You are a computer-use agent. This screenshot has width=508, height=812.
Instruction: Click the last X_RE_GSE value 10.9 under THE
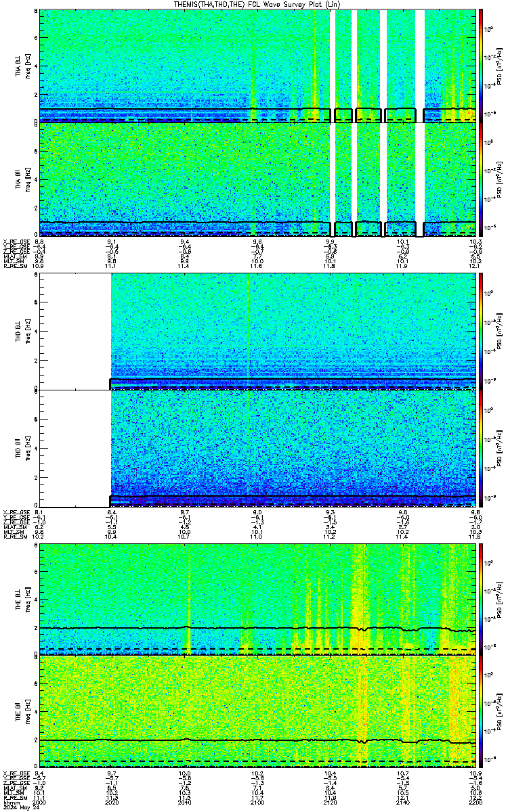(x=476, y=773)
